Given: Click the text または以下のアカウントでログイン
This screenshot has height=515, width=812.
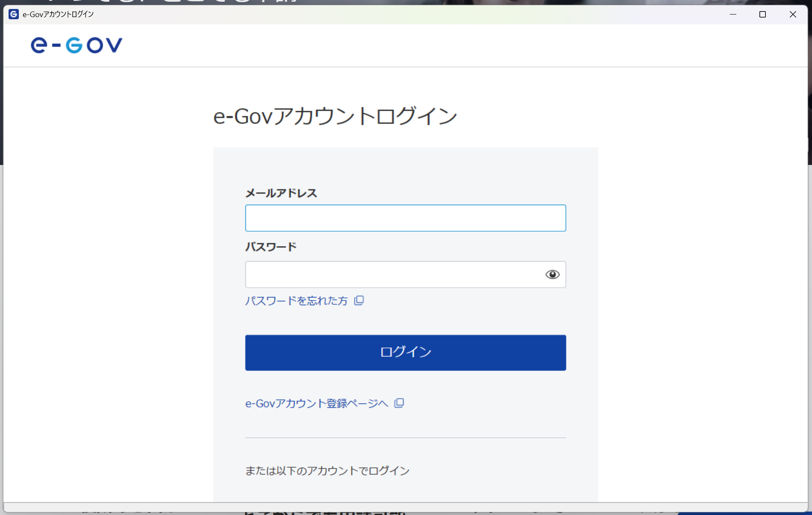Looking at the screenshot, I should coord(328,471).
